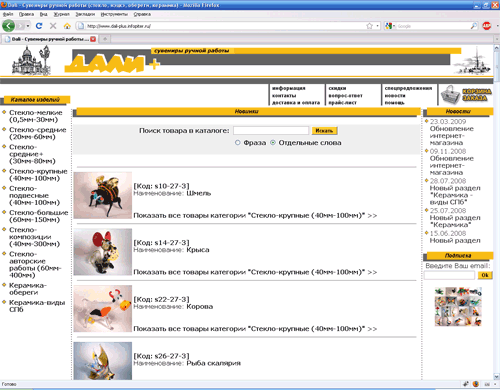Open news item dated 28.07.2008
Screen dimensions: 500x390
pyautogui.click(x=455, y=192)
